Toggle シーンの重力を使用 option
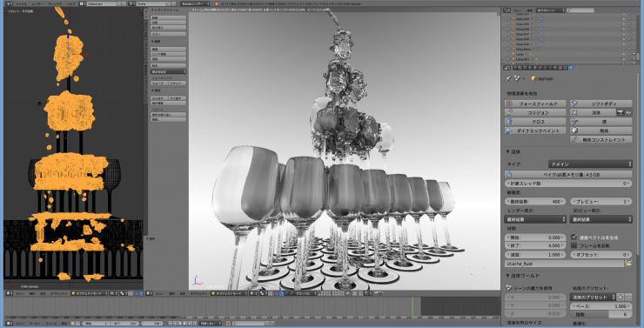Image resolution: width=644 pixels, height=328 pixels. pyautogui.click(x=530, y=288)
